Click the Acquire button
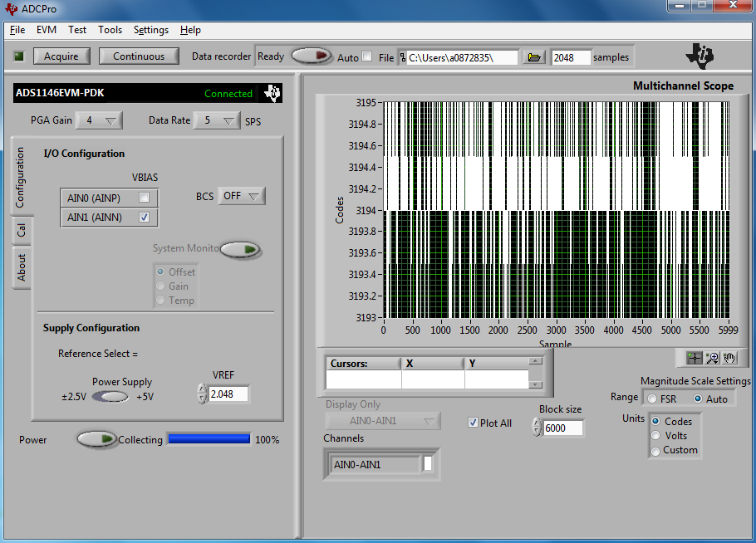 click(x=61, y=56)
